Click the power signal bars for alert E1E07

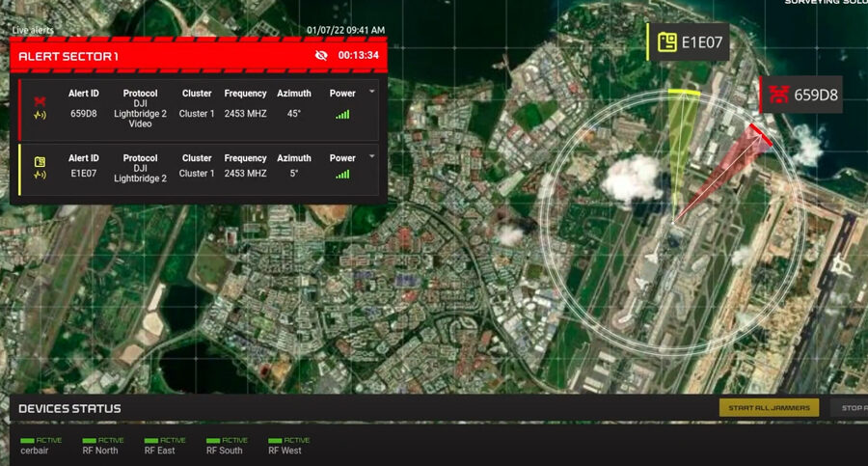[342, 175]
